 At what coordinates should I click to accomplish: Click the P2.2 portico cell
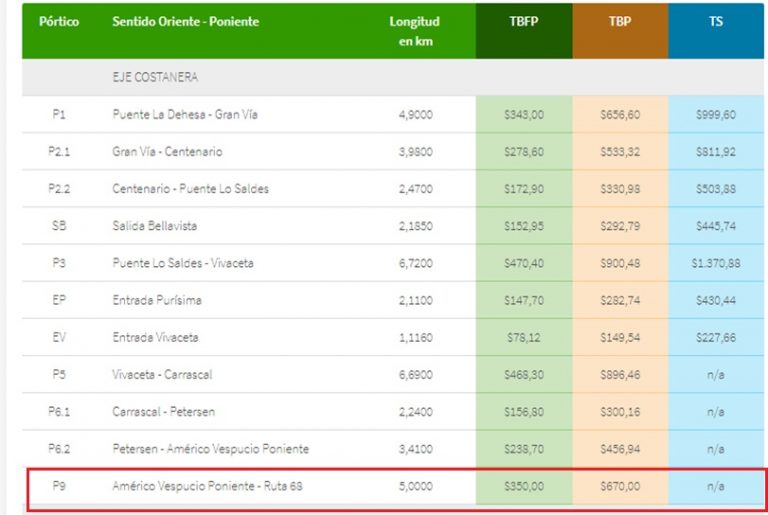coord(59,189)
